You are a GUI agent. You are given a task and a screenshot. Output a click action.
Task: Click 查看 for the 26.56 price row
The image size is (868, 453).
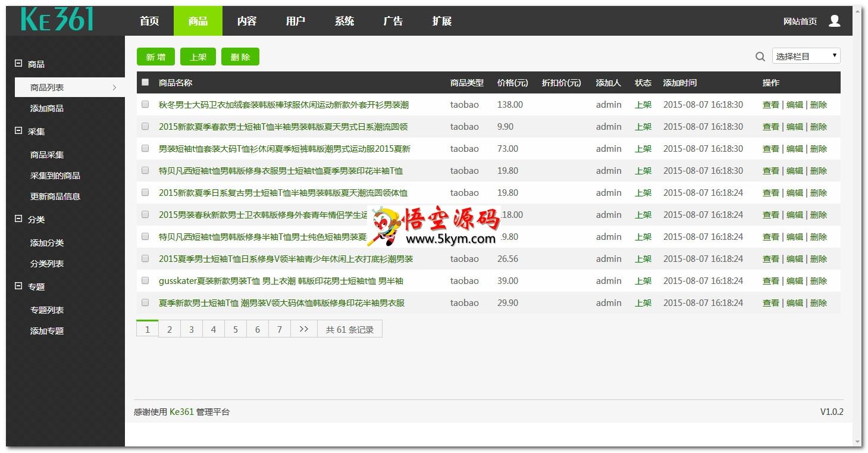click(x=771, y=259)
